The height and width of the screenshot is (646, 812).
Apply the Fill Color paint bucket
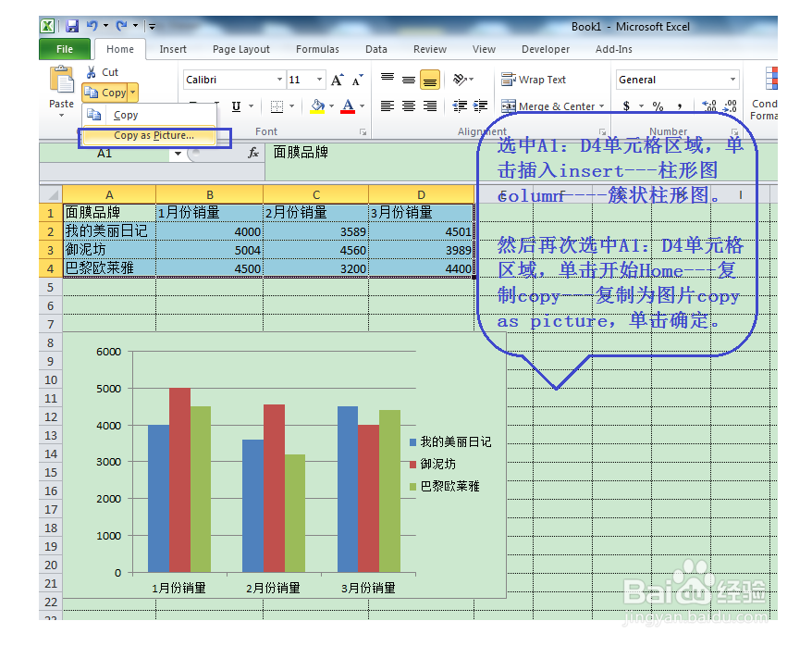tap(317, 104)
